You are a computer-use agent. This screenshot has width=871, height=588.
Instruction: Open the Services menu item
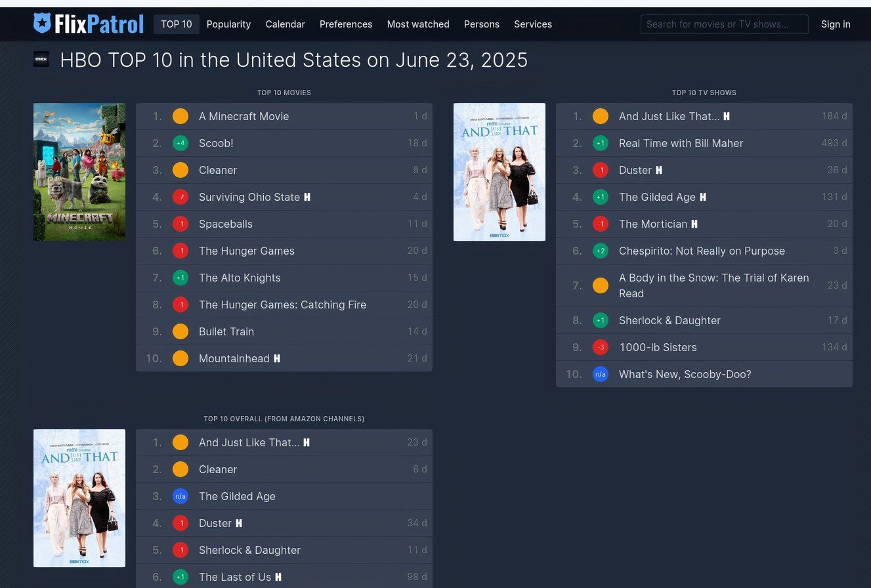[x=533, y=24]
